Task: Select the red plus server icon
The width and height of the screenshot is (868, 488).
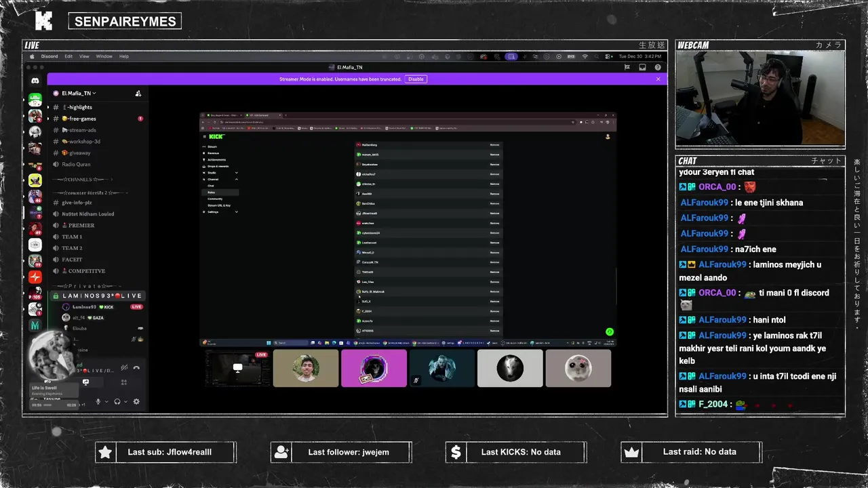Action: [35, 277]
